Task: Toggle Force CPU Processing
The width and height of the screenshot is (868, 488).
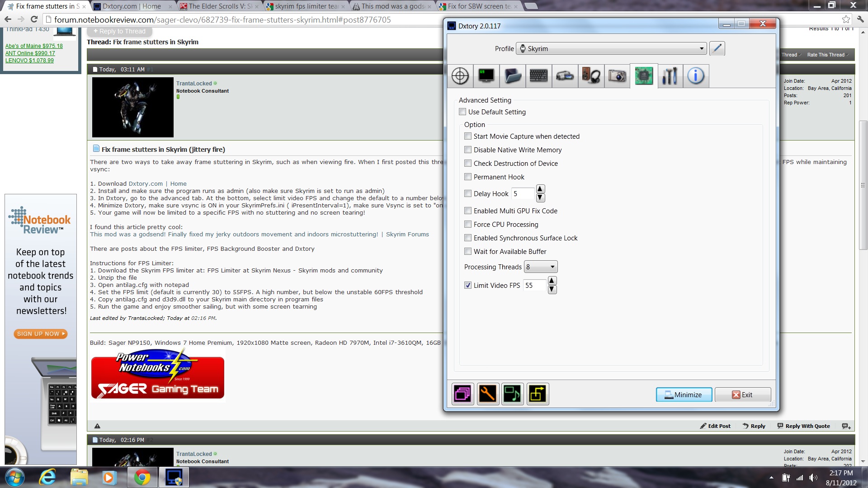Action: 468,224
